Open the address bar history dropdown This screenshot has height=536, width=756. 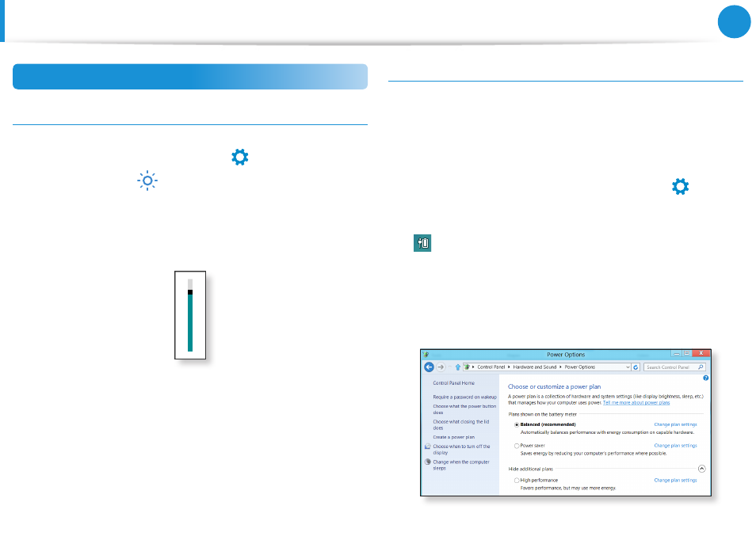point(628,367)
